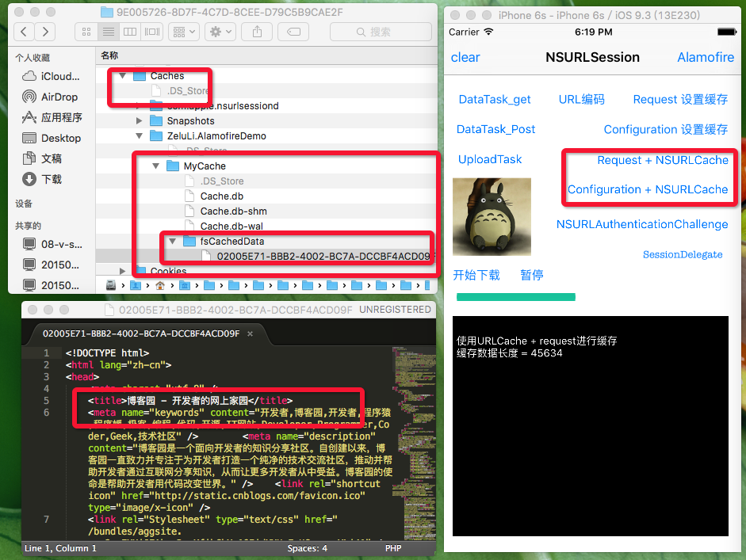Tap the DataTask_get button
The height and width of the screenshot is (560, 746).
495,100
